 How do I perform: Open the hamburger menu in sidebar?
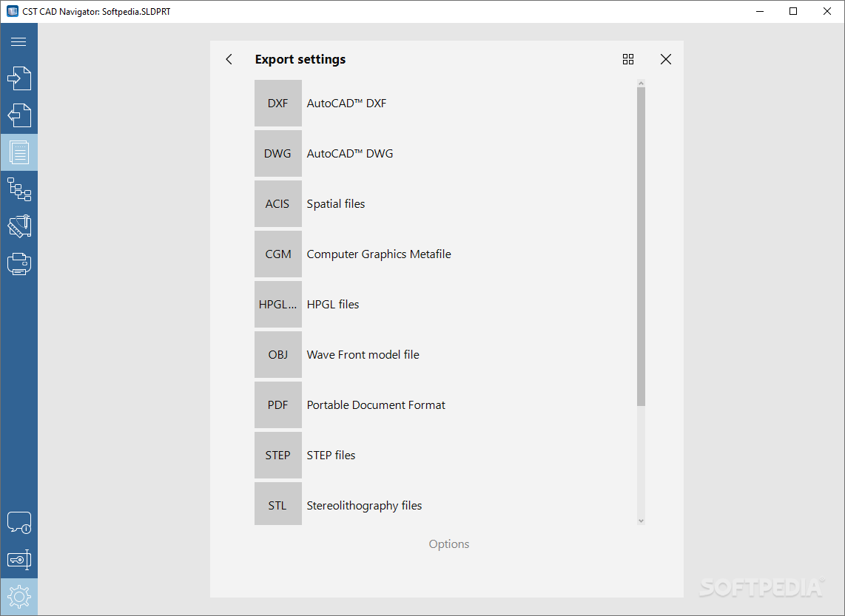click(18, 41)
